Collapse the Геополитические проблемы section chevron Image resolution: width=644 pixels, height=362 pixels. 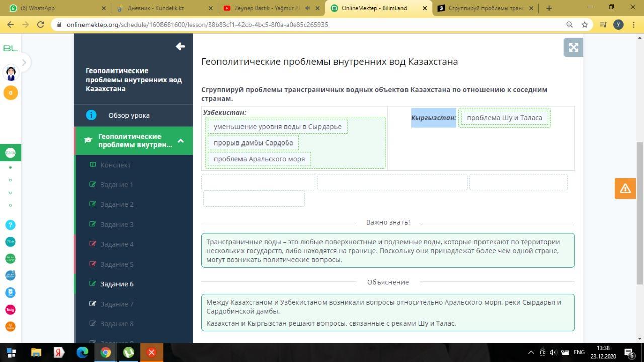(181, 141)
